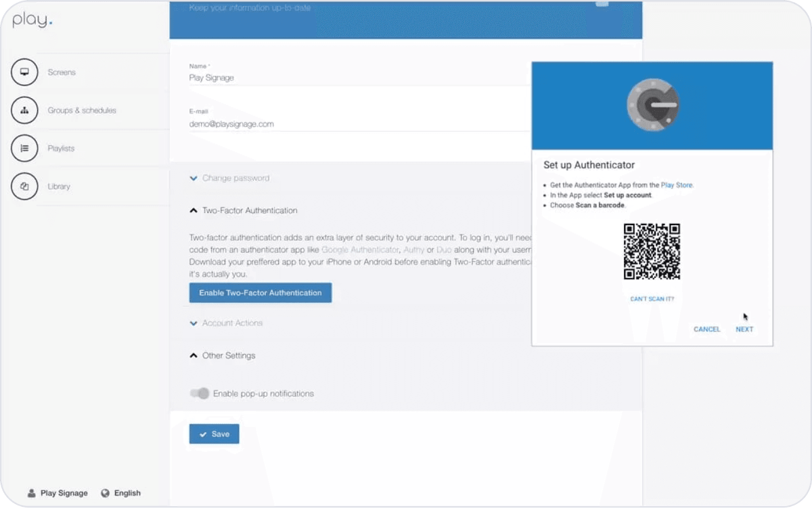Viewport: 812px width, 508px height.
Task: Click the CAN'T SCAN IT? link
Action: click(x=652, y=299)
